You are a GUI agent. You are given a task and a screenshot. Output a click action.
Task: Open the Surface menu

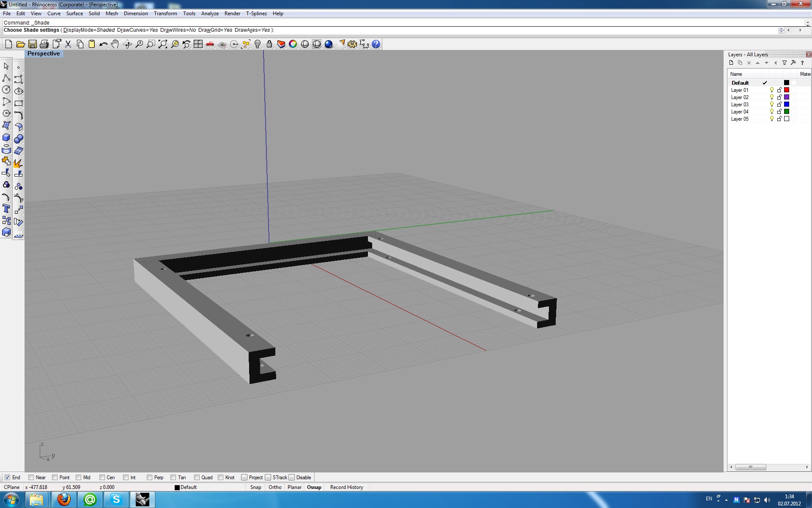pyautogui.click(x=74, y=14)
